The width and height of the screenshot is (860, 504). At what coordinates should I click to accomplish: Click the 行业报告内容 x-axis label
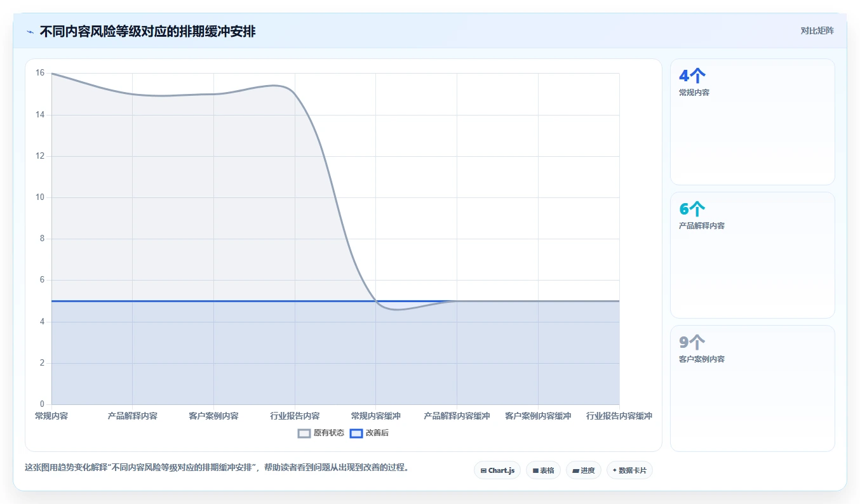[295, 416]
